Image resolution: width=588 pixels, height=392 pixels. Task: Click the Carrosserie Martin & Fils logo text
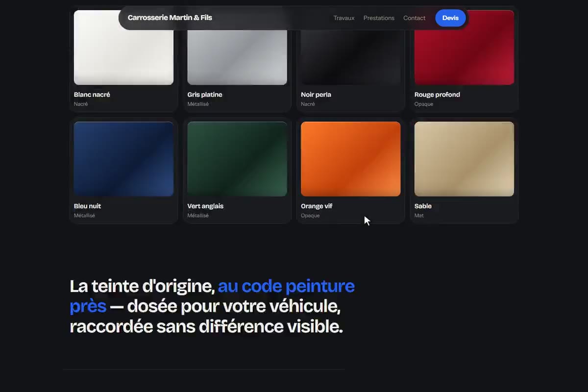tap(170, 18)
